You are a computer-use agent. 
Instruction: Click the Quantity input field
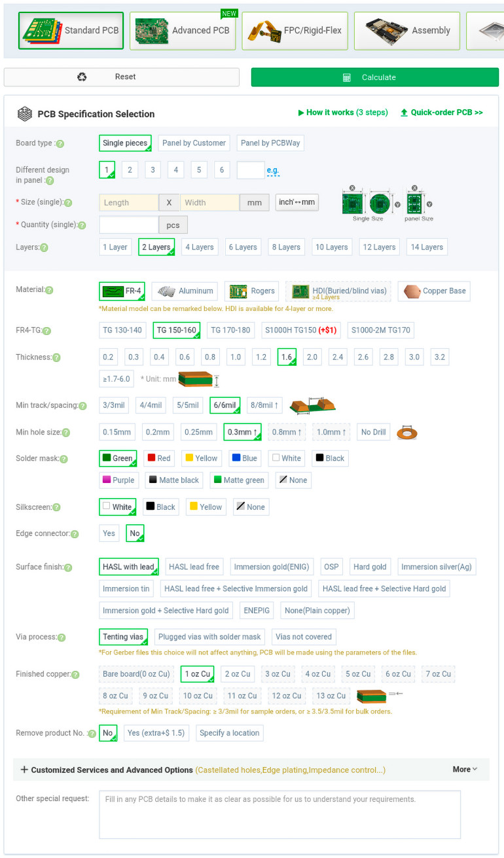point(129,224)
